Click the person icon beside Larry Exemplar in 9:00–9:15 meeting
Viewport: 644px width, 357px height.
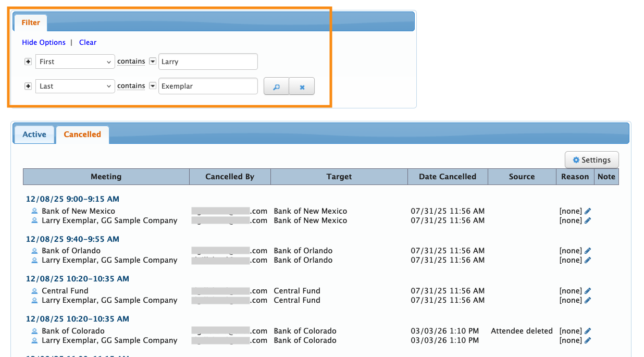[x=34, y=220]
